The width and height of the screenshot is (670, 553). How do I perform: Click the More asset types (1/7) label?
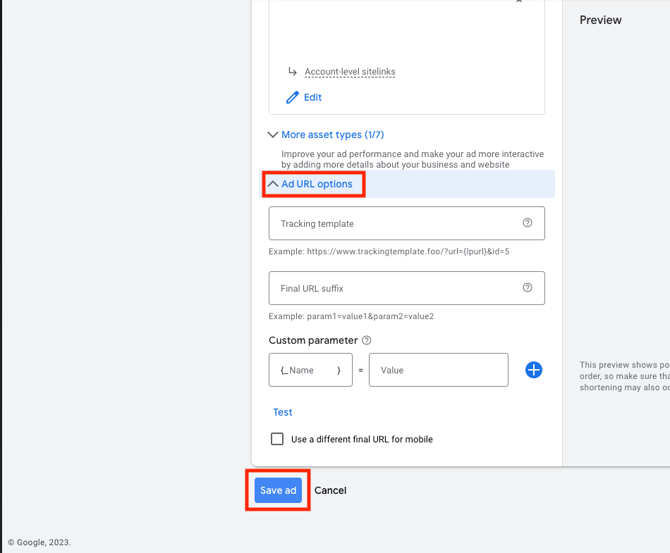coord(332,135)
